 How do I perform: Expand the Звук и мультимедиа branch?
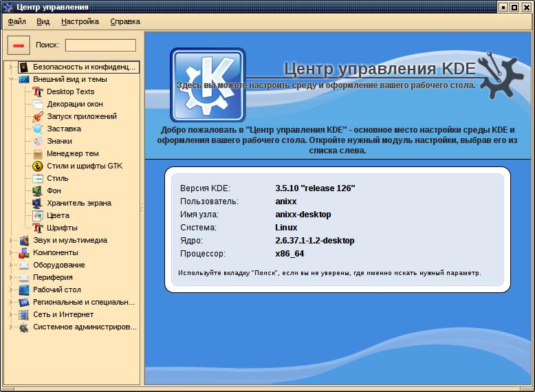[11, 241]
